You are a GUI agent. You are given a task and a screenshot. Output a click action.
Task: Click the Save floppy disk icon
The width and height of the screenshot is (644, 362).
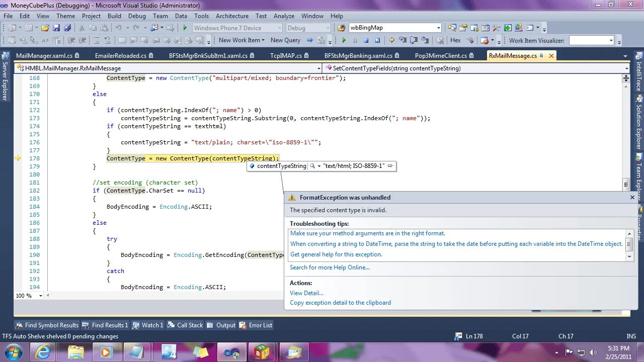click(x=56, y=28)
